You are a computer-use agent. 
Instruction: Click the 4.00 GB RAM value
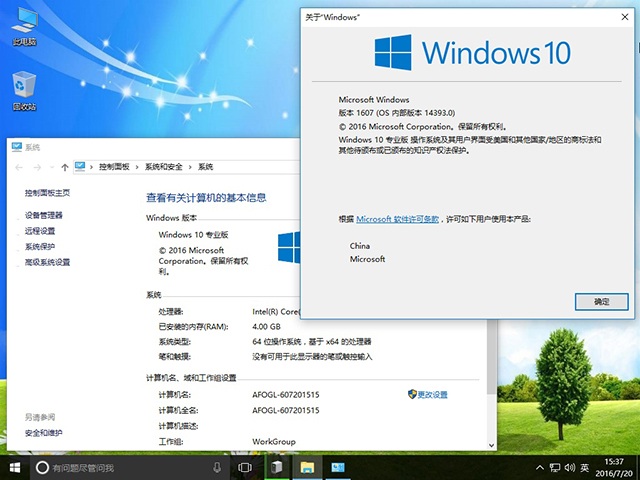267,327
